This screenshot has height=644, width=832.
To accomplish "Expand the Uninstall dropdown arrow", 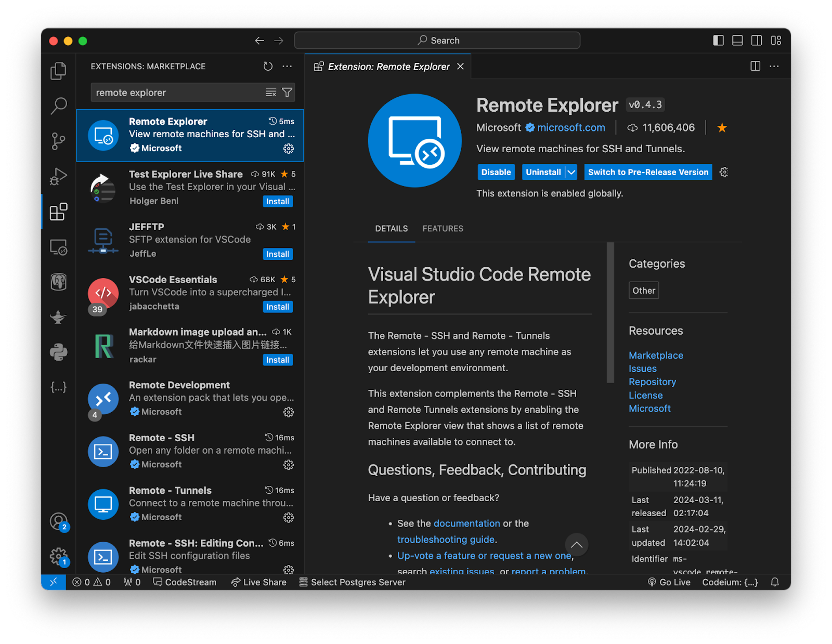I will [x=571, y=172].
